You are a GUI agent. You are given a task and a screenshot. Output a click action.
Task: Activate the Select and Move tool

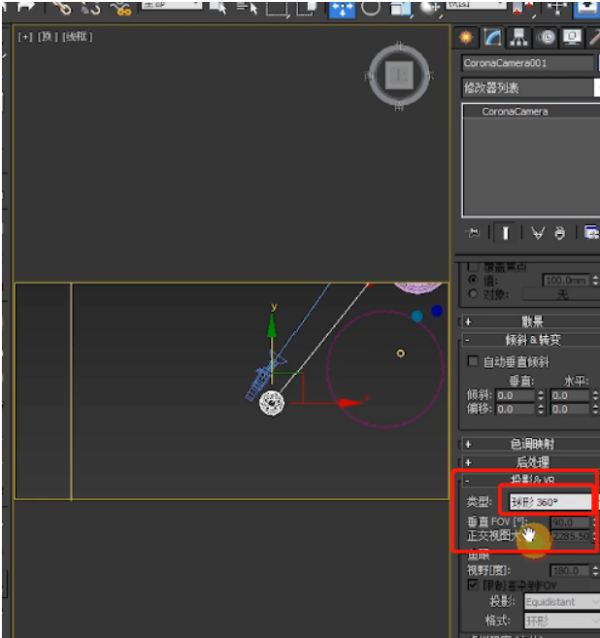click(342, 9)
